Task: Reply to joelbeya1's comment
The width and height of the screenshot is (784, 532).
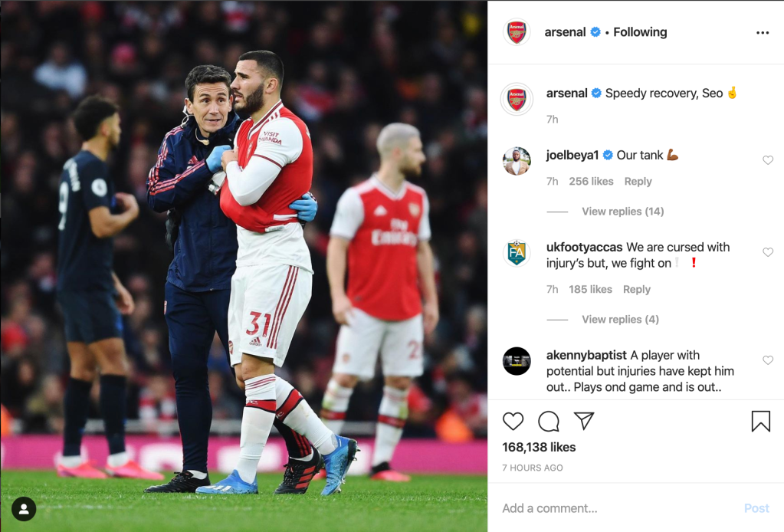Action: pos(638,182)
